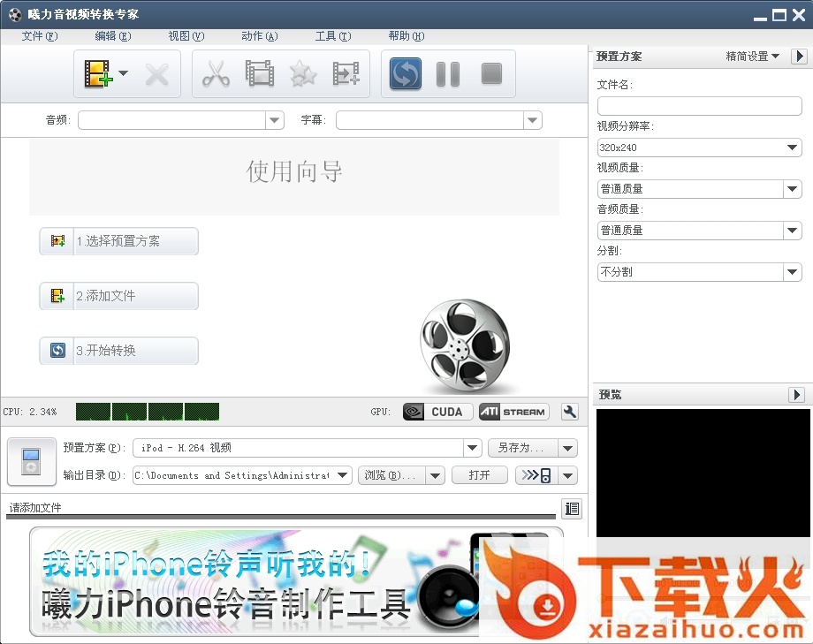Click the effects stars icon
The height and width of the screenshot is (644, 813).
pos(303,73)
